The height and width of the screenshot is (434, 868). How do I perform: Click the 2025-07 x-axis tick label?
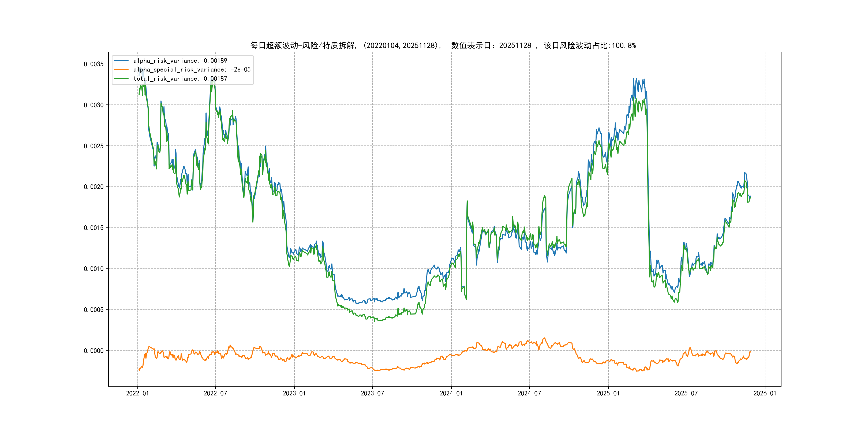coord(686,393)
